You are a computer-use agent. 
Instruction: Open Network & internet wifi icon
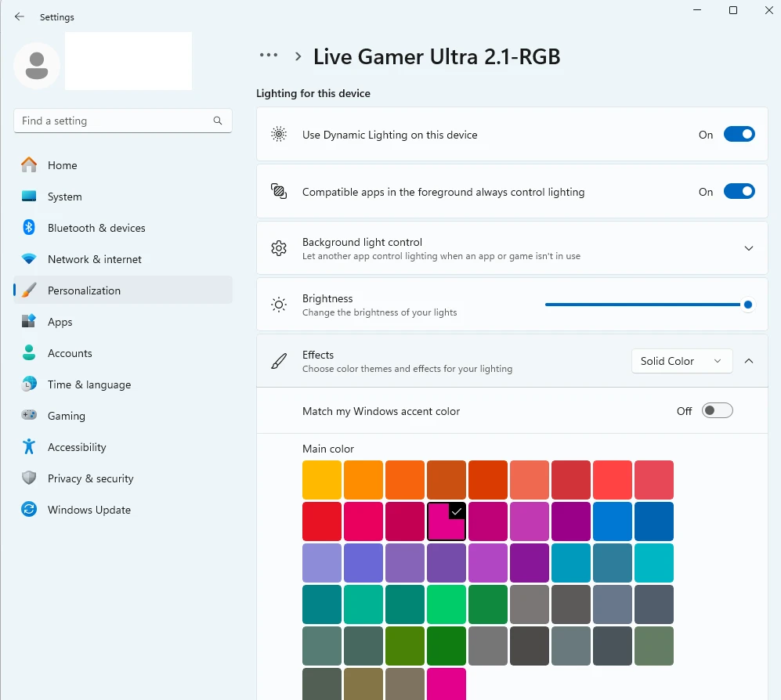(x=29, y=259)
